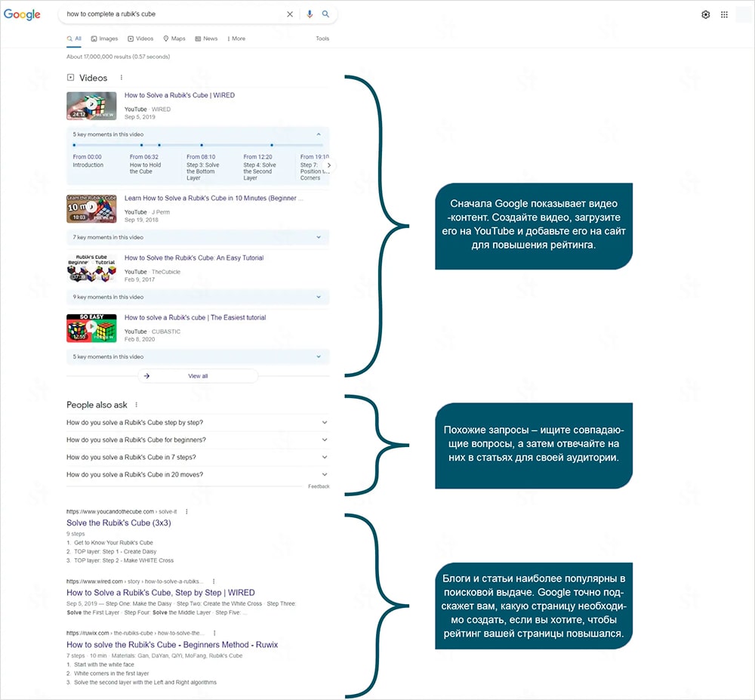The height and width of the screenshot is (700, 755).
Task: Open options dots beside ruwix.com URL
Action: [x=214, y=633]
